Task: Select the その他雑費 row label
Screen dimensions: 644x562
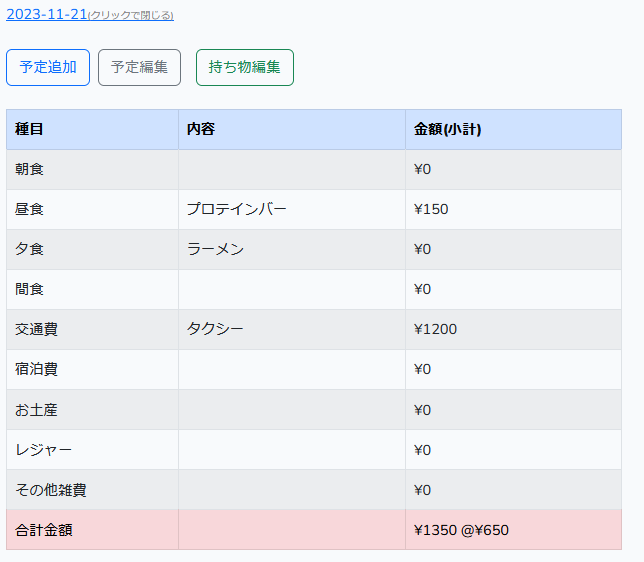Action: 50,490
